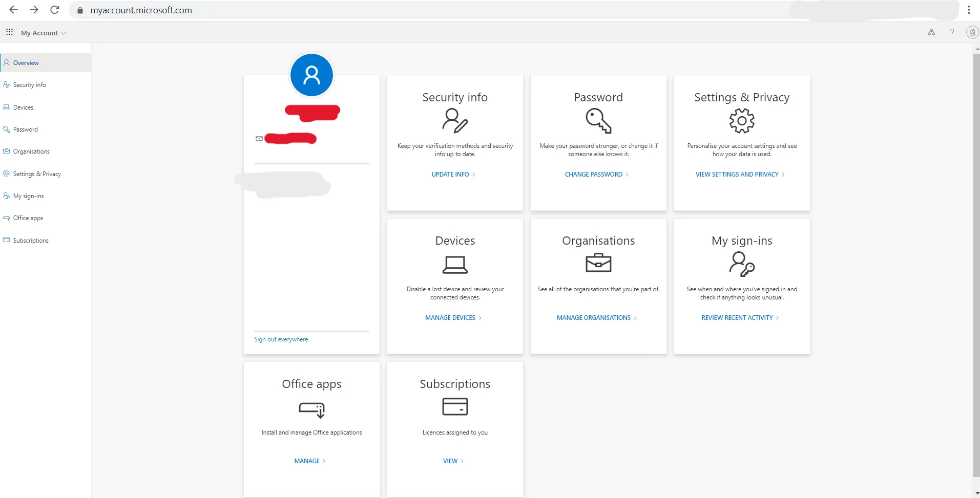Click the browser back arrow

click(13, 10)
